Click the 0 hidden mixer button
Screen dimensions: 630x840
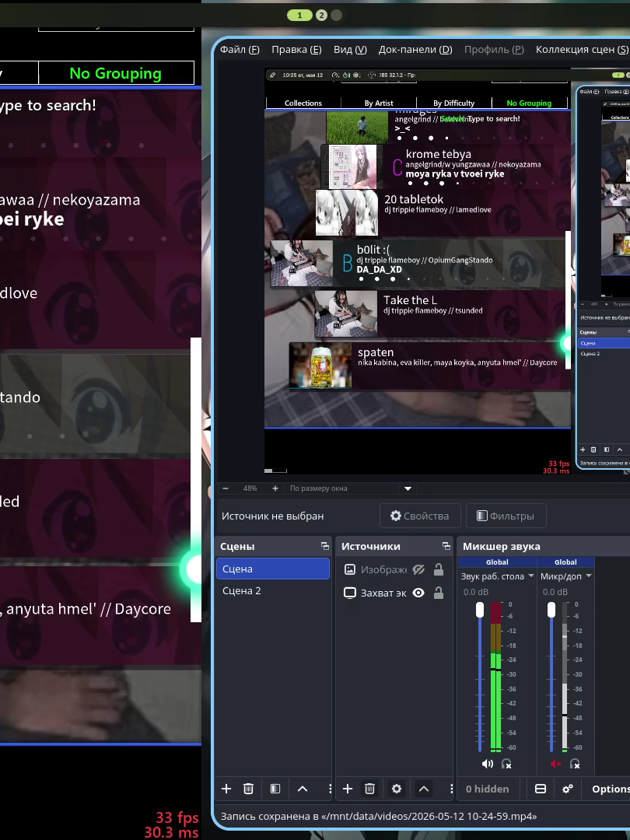[487, 789]
